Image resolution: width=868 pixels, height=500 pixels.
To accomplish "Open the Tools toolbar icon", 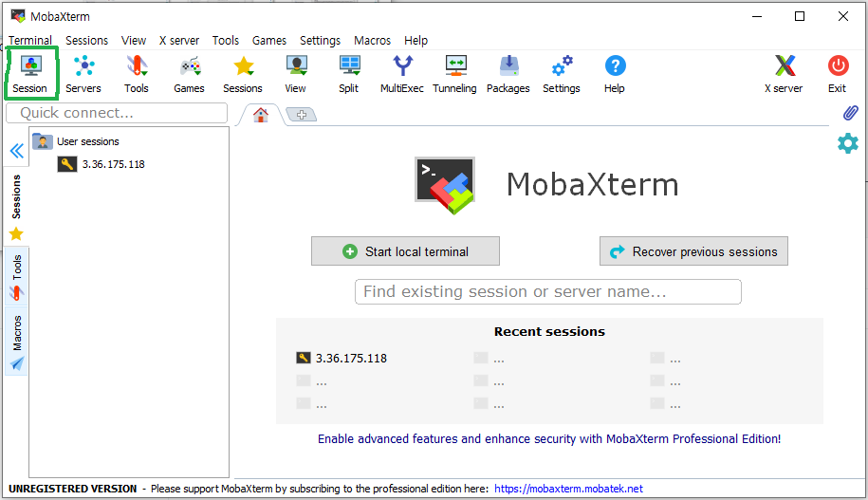I will pyautogui.click(x=137, y=74).
